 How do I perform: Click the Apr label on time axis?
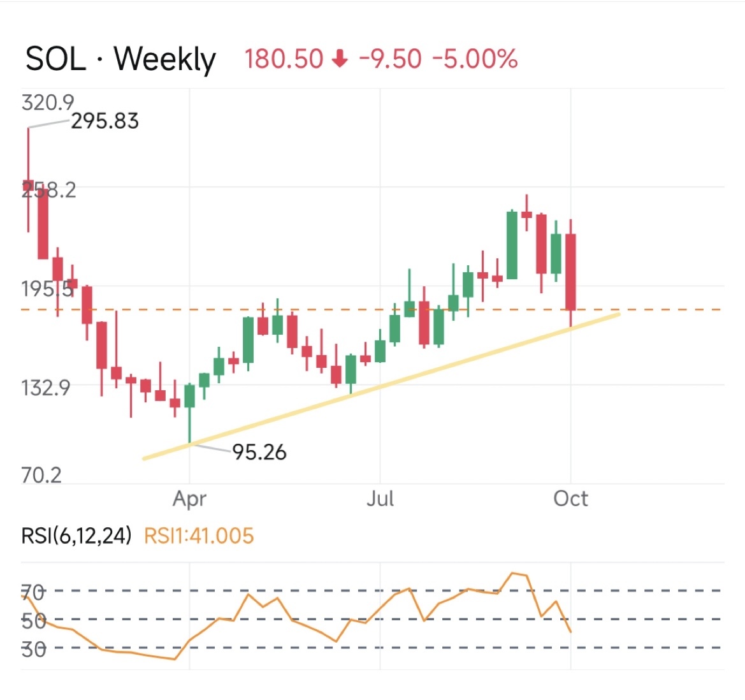189,499
